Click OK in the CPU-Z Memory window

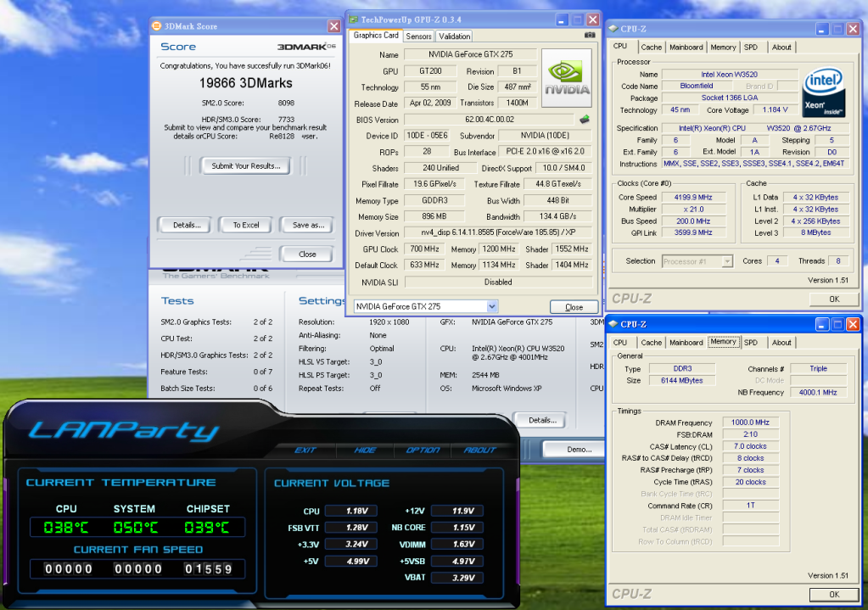pos(834,595)
